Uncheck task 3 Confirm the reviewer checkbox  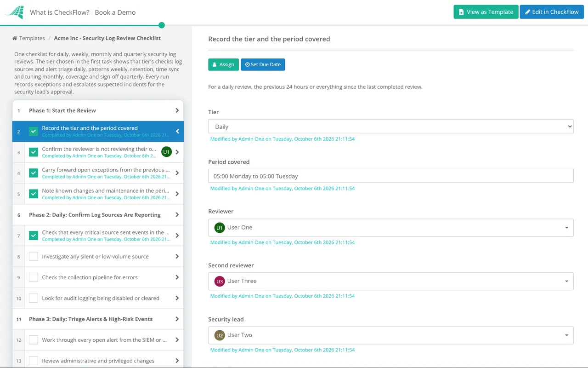tap(34, 152)
